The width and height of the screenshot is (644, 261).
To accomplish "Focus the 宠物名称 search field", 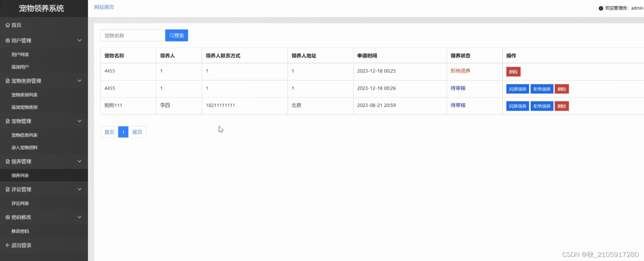I will tap(133, 35).
